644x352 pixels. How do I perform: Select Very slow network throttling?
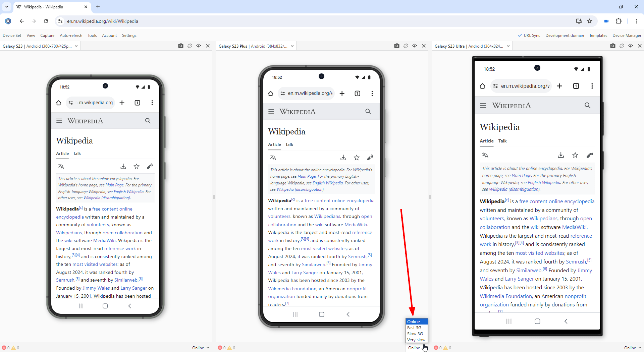pos(416,340)
